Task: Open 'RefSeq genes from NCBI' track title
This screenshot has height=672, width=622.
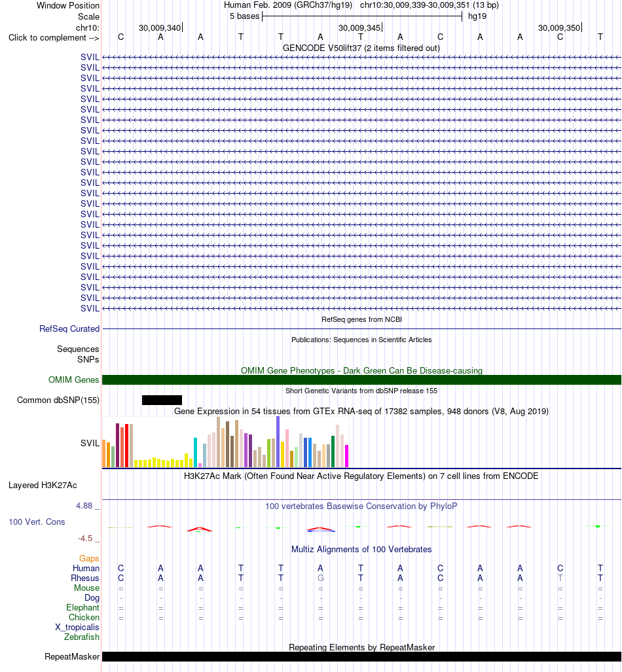Action: click(x=361, y=319)
